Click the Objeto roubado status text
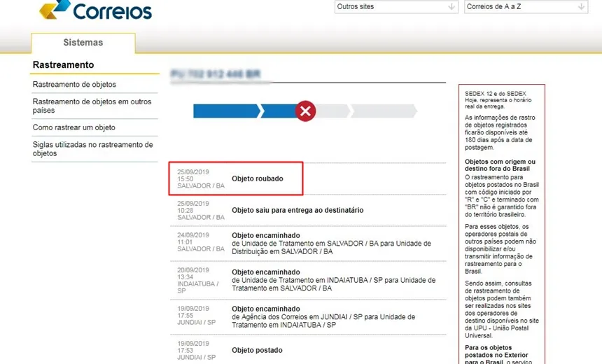Screen dimensions: 602x364 pos(257,178)
